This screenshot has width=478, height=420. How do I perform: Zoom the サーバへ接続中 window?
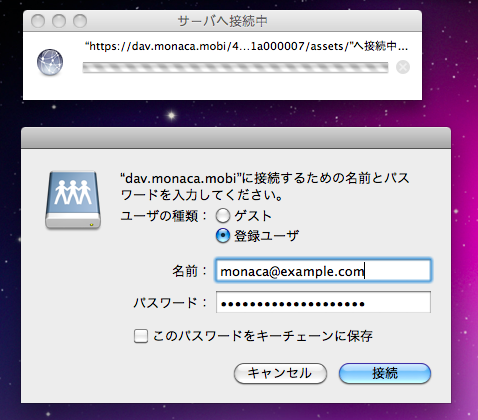tap(80, 21)
